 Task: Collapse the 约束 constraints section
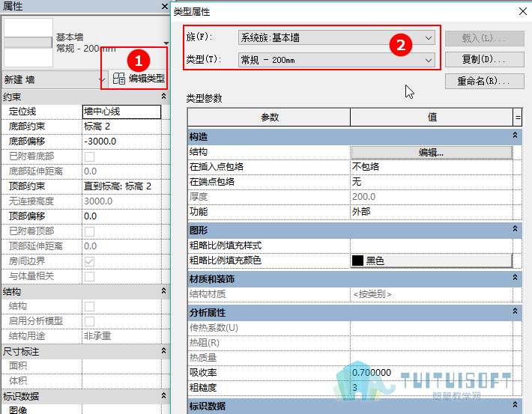pyautogui.click(x=164, y=97)
